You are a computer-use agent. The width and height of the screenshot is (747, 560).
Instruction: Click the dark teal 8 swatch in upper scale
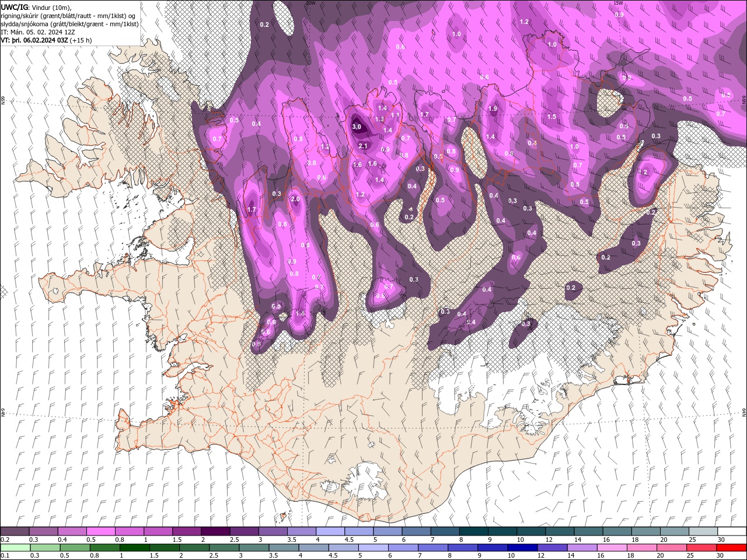click(474, 531)
